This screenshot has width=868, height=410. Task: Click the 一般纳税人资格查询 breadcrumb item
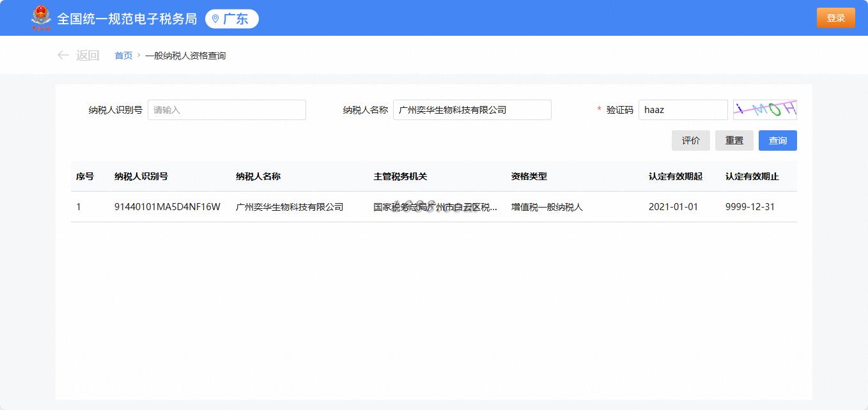[x=185, y=56]
